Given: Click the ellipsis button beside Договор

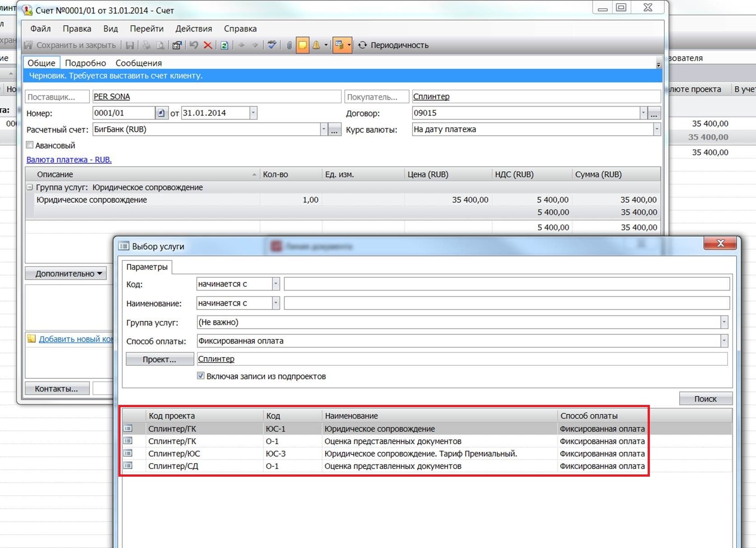Looking at the screenshot, I should click(654, 113).
